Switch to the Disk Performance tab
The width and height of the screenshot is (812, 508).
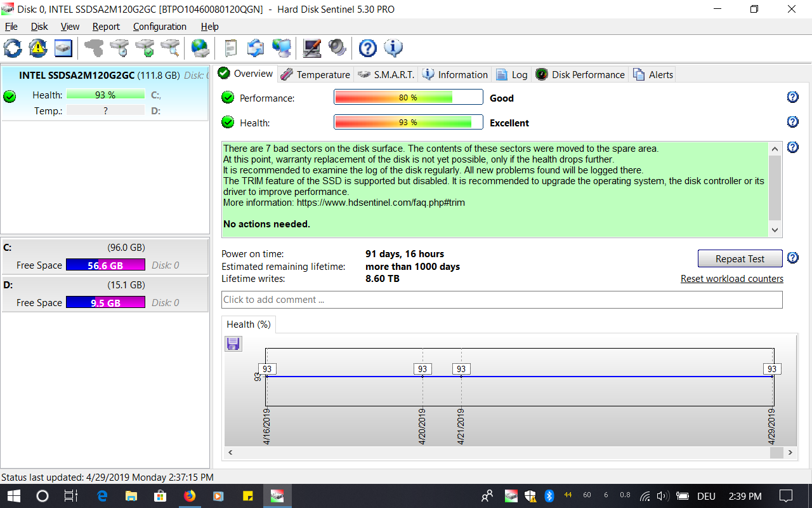(580, 74)
